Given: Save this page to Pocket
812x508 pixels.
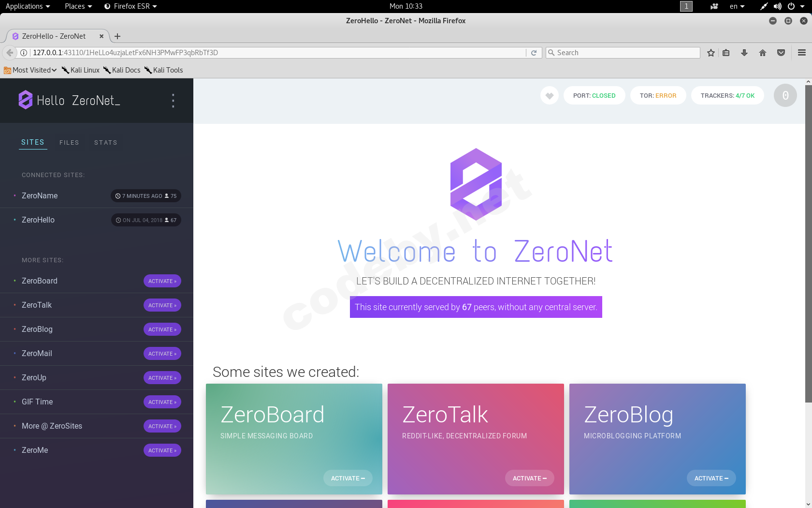Looking at the screenshot, I should coord(781,53).
